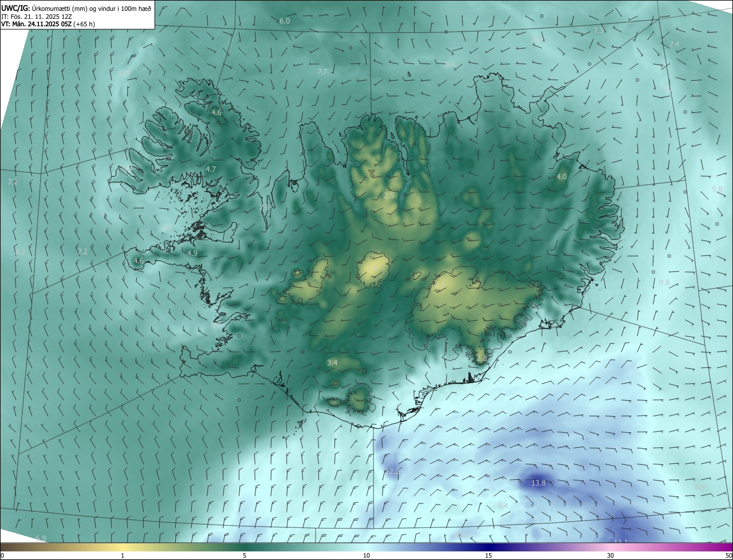This screenshot has width=733, height=560.
Task: Click the 6.9 value label in the southwest sea
Action: 40,538
